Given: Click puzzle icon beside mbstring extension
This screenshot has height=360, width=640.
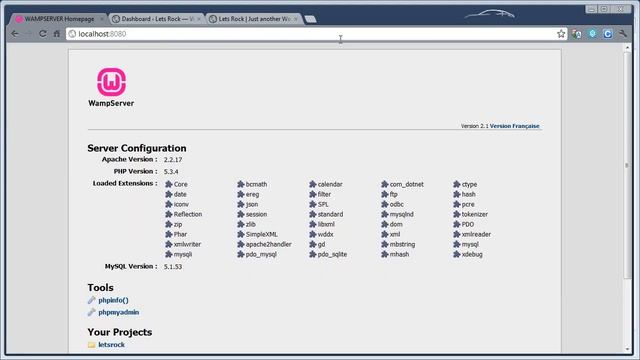Looking at the screenshot, I should point(384,244).
